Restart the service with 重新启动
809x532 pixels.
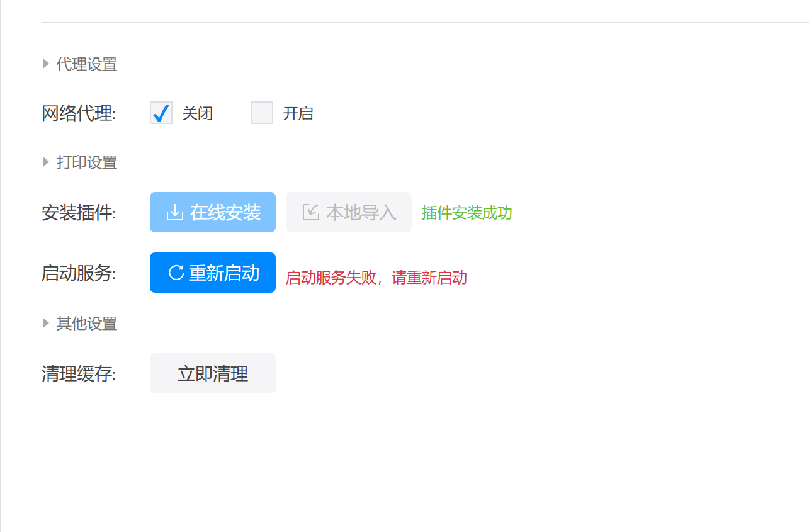(213, 273)
